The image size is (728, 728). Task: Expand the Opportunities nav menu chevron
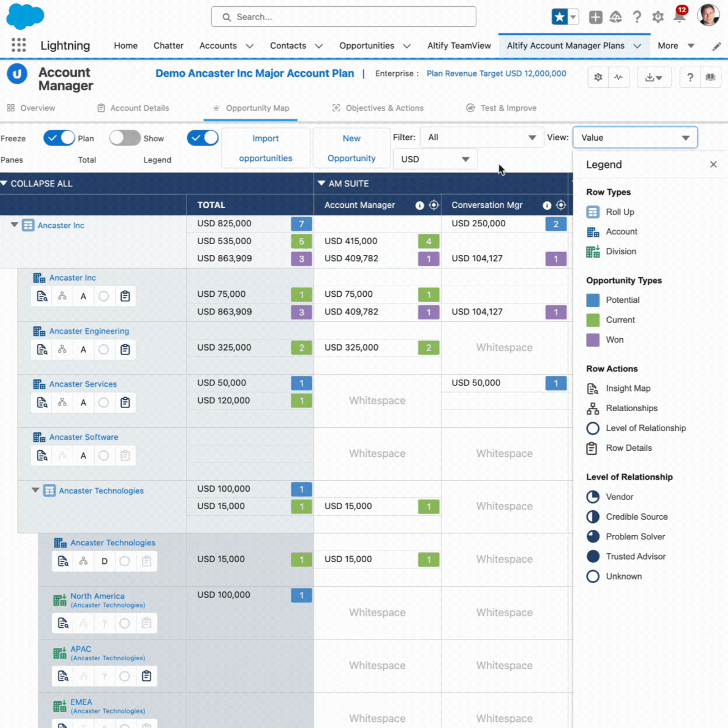pos(407,46)
